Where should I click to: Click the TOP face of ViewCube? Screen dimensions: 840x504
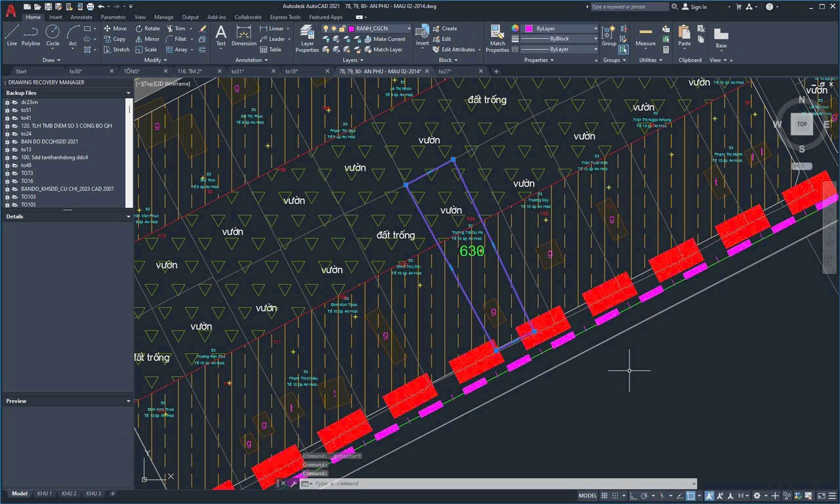click(x=802, y=124)
